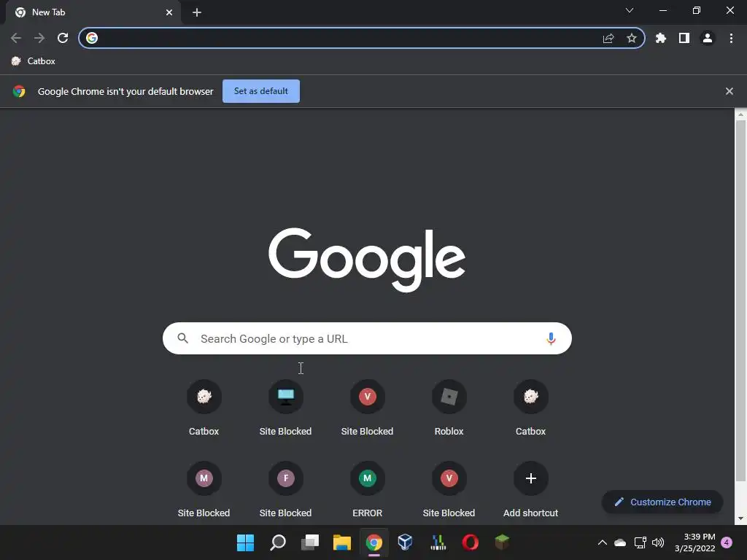The height and width of the screenshot is (560, 747).
Task: Click the Google site icon in address bar
Action: click(92, 38)
